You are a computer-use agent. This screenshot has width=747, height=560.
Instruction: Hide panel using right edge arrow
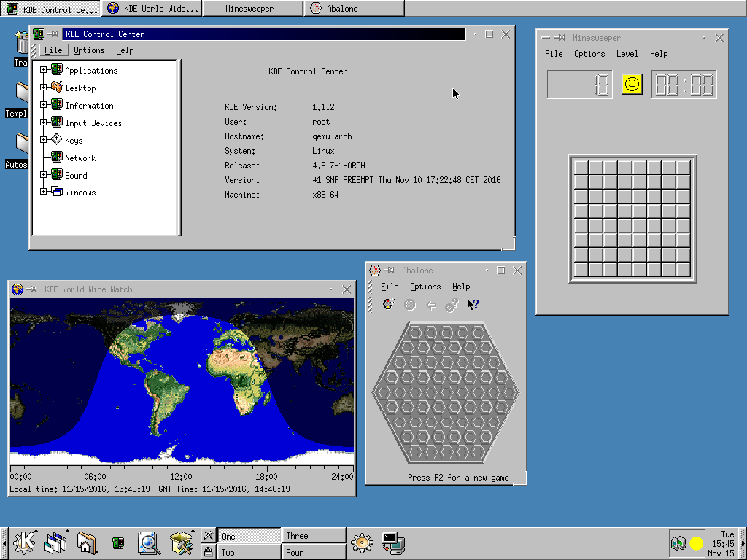[x=743, y=542]
